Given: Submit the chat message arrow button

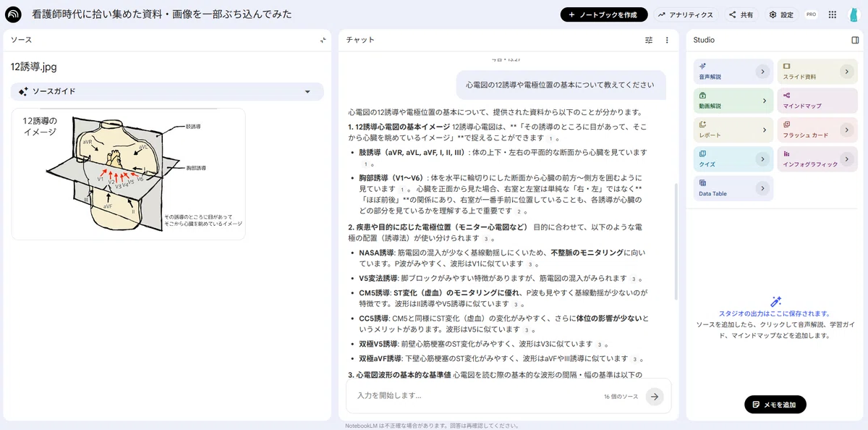Looking at the screenshot, I should click(x=655, y=396).
